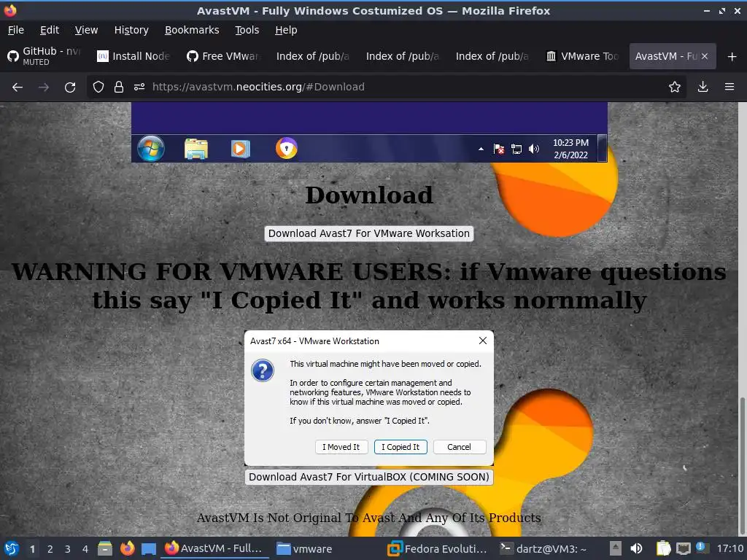Image resolution: width=747 pixels, height=560 pixels.
Task: Click the question mark icon in dialog
Action: (x=263, y=370)
